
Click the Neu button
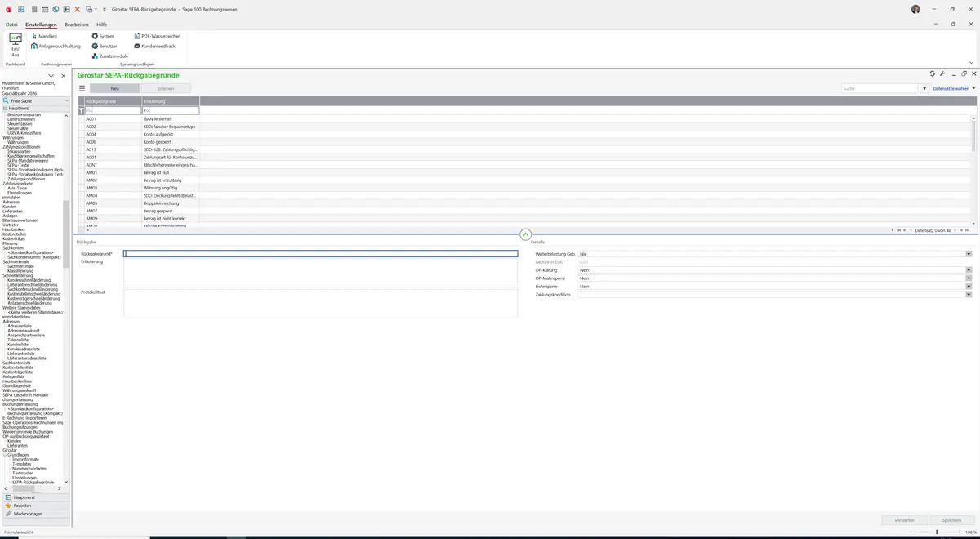pos(115,88)
